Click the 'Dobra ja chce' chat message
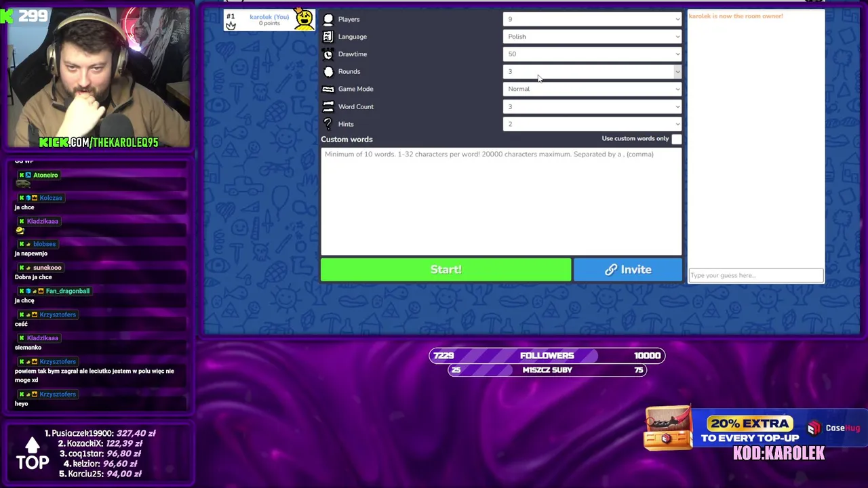Image resolution: width=868 pixels, height=488 pixels. 33,277
